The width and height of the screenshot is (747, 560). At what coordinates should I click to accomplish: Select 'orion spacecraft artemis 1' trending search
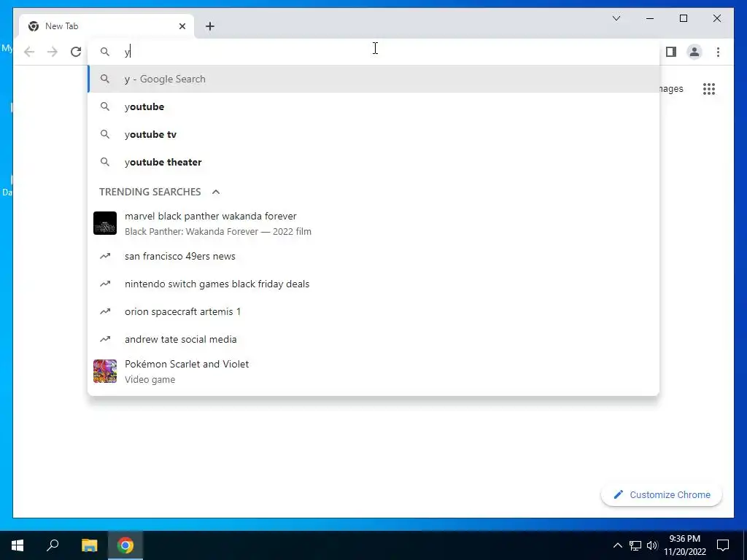click(x=373, y=311)
